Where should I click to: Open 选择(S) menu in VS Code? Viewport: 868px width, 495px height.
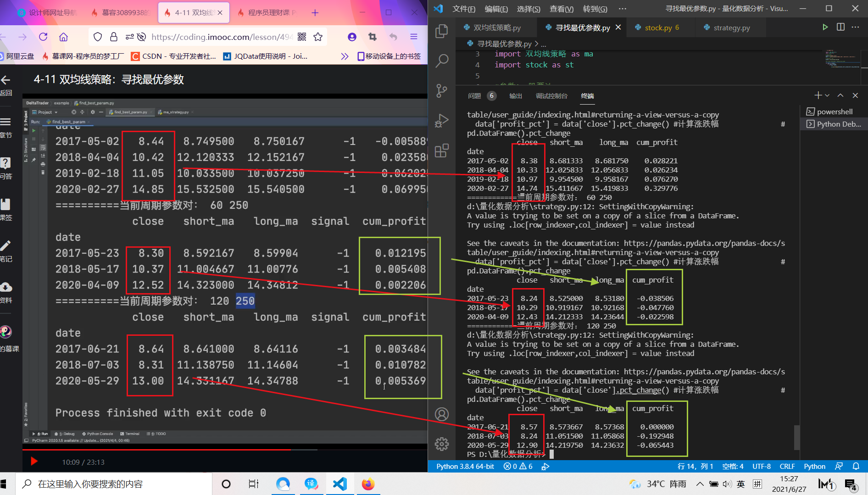529,9
